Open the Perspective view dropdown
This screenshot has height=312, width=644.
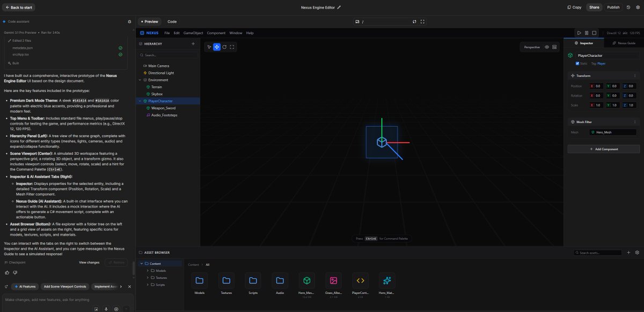[x=532, y=47]
